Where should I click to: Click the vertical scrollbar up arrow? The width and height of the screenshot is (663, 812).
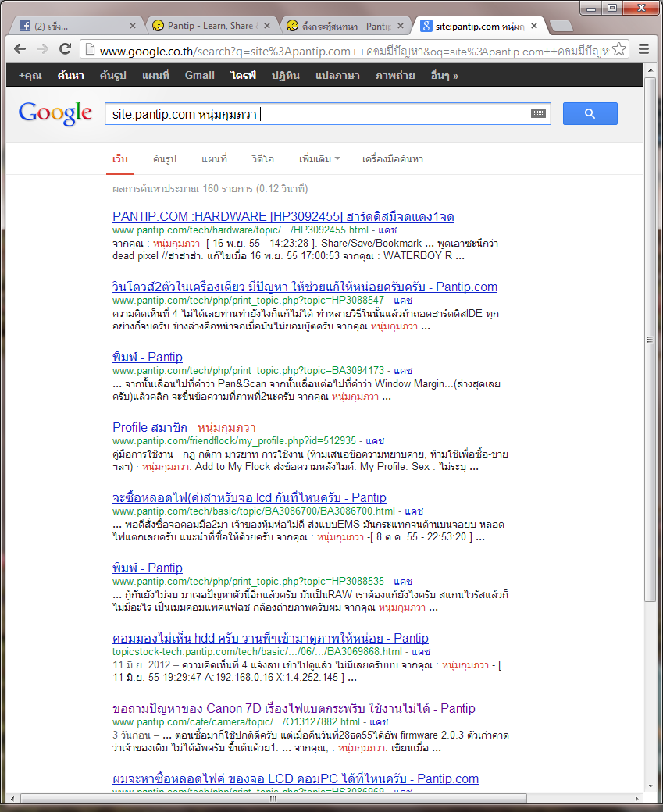point(651,70)
